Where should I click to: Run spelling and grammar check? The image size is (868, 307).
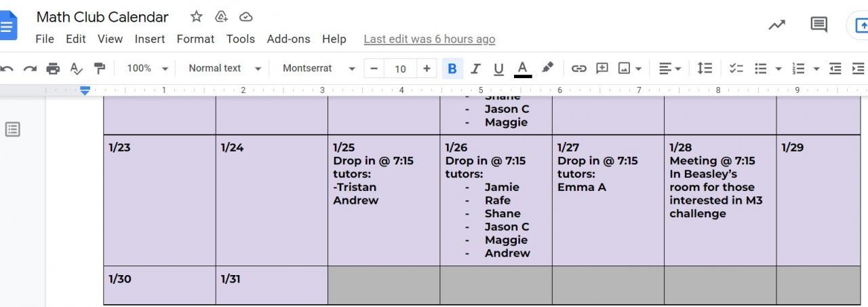tap(77, 69)
